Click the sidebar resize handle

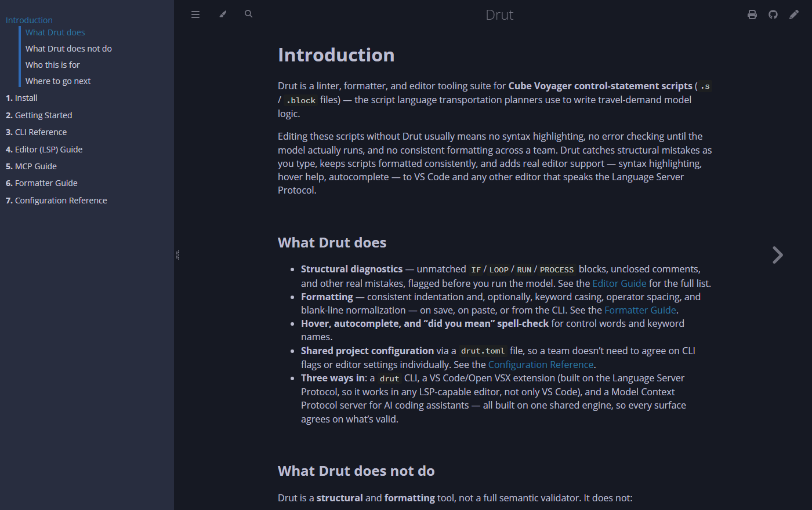[177, 255]
